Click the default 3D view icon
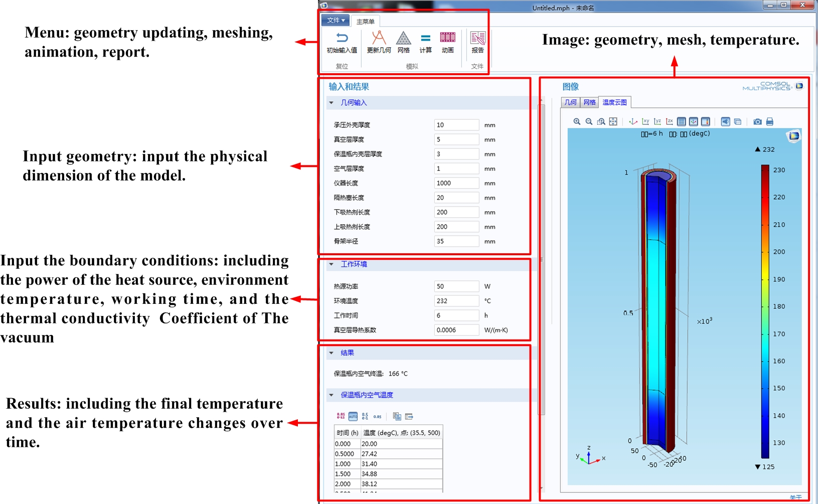Viewport: 818px width, 504px height. pos(633,121)
